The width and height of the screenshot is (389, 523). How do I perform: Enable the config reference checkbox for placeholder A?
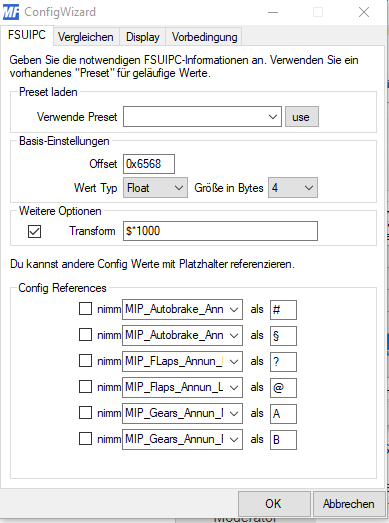85,413
